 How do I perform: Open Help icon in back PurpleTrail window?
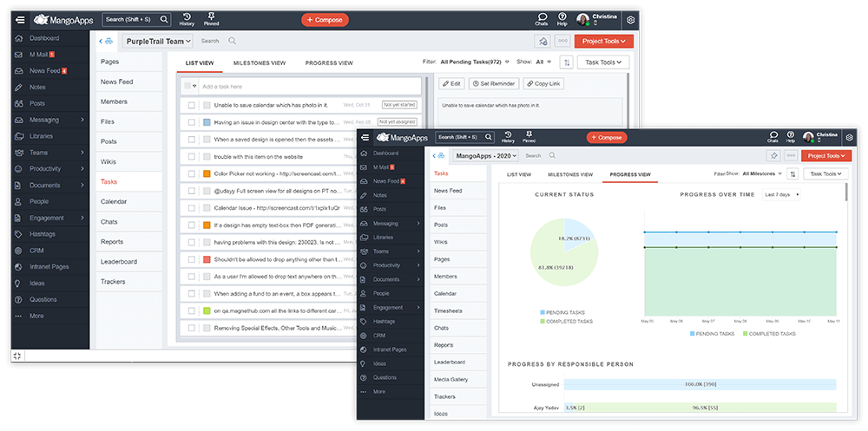click(562, 20)
